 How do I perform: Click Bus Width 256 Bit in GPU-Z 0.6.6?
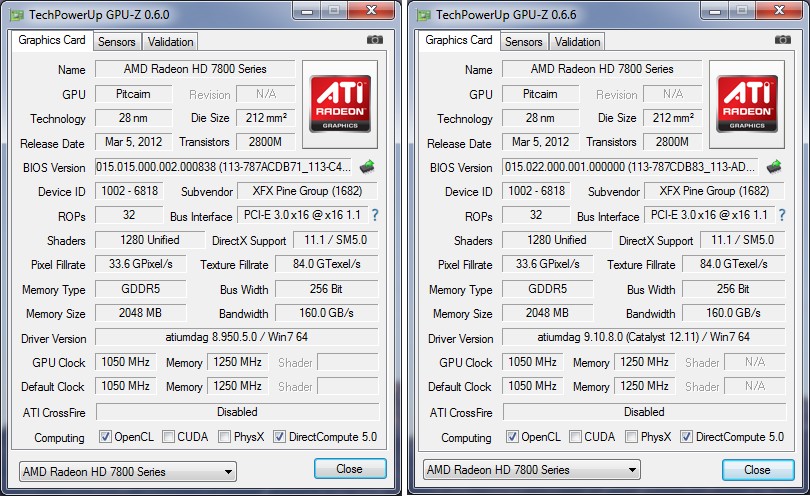[734, 289]
